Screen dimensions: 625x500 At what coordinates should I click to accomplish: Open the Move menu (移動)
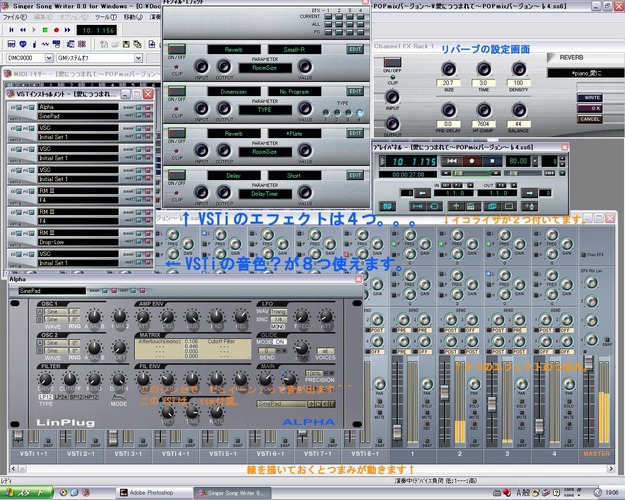click(x=133, y=17)
